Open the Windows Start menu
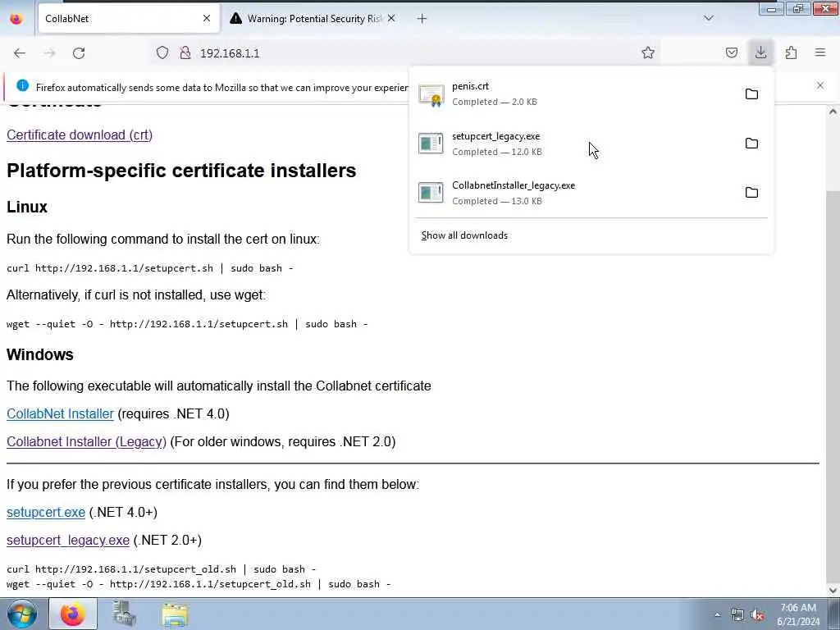This screenshot has width=840, height=630. tap(22, 614)
